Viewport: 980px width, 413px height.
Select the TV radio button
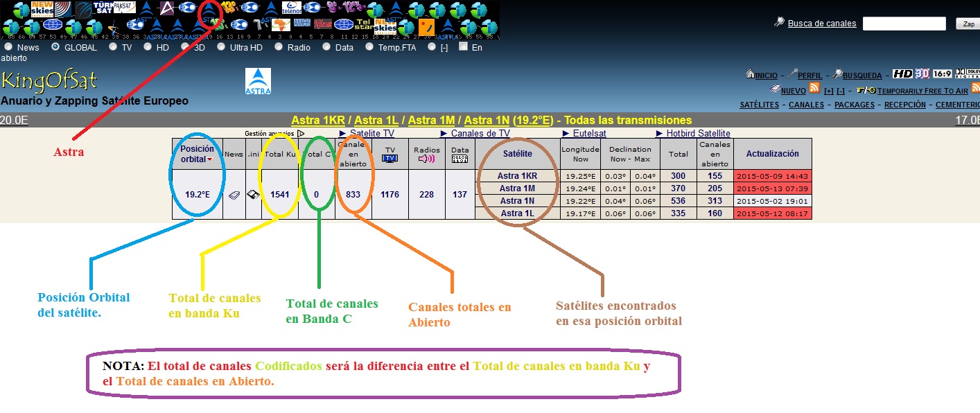click(113, 47)
